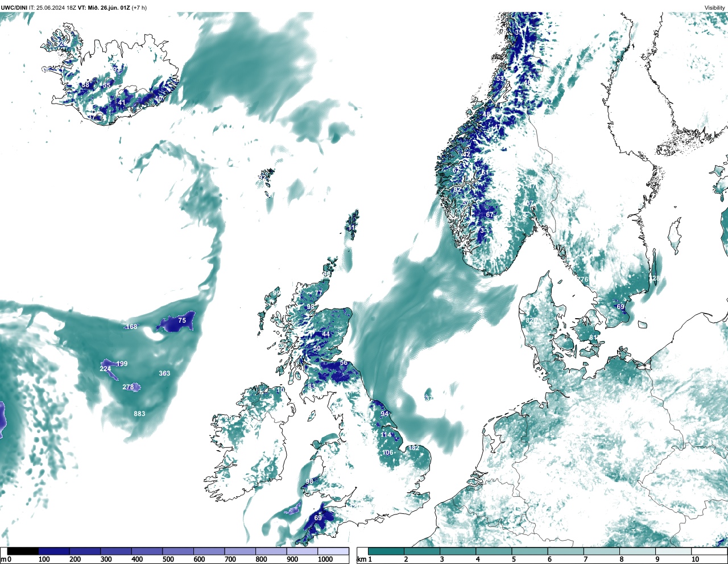This screenshot has height=564, width=728.
Task: Click the value '56' over southern Scotland
Action: [344, 363]
